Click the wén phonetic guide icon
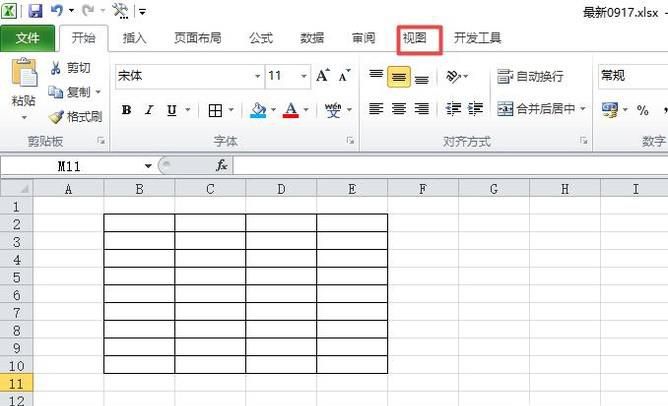This screenshot has width=668, height=406. click(333, 110)
